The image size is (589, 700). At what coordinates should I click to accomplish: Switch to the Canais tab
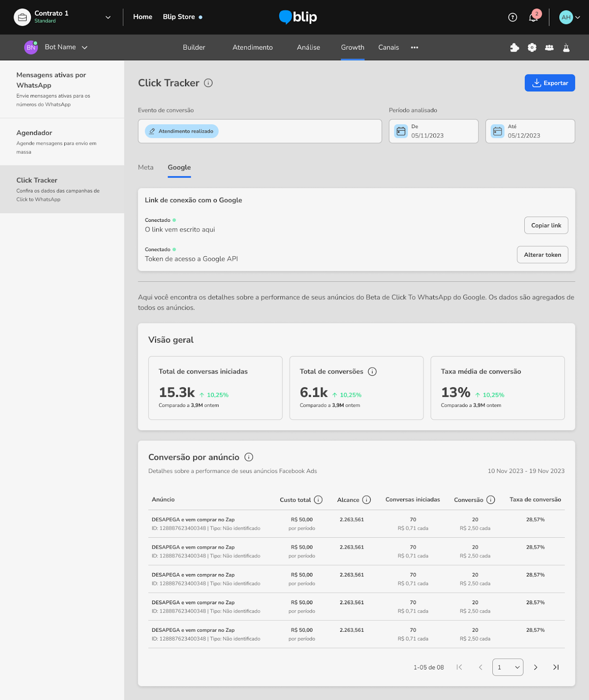[388, 47]
